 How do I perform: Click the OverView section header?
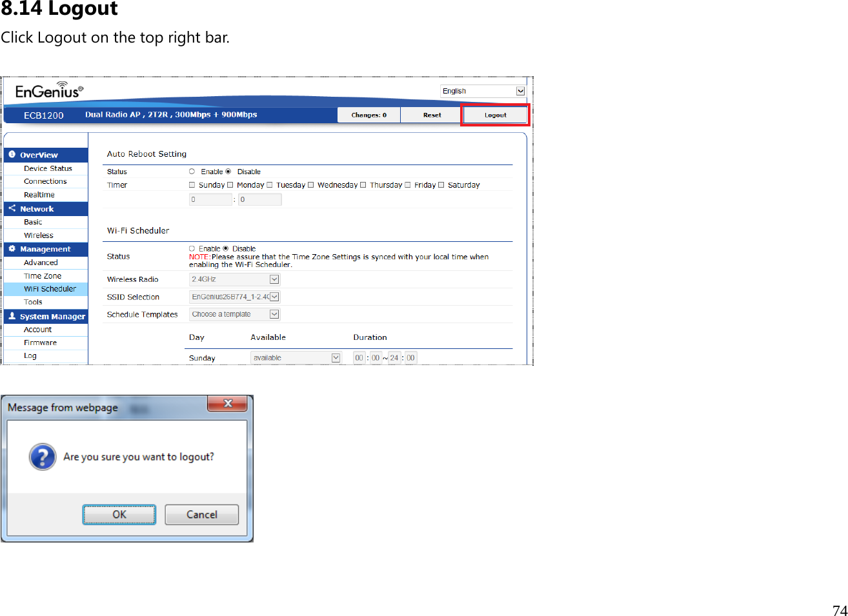point(46,155)
